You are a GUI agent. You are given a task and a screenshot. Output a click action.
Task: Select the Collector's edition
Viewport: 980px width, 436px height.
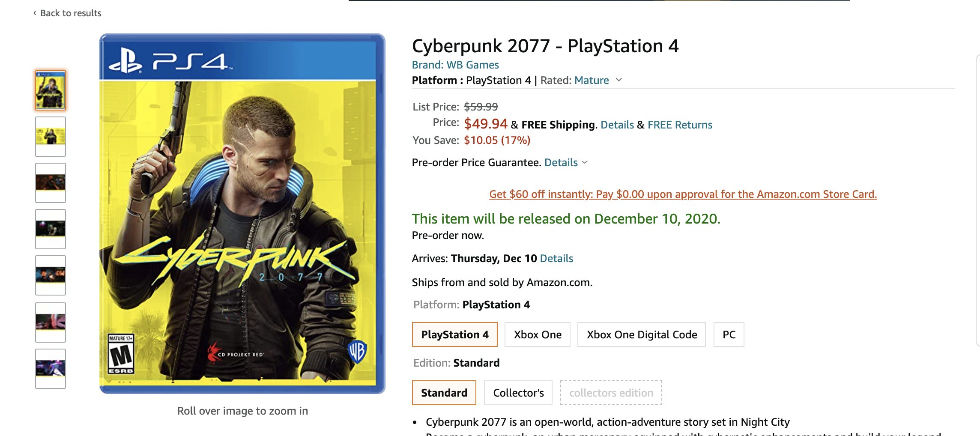(x=518, y=393)
